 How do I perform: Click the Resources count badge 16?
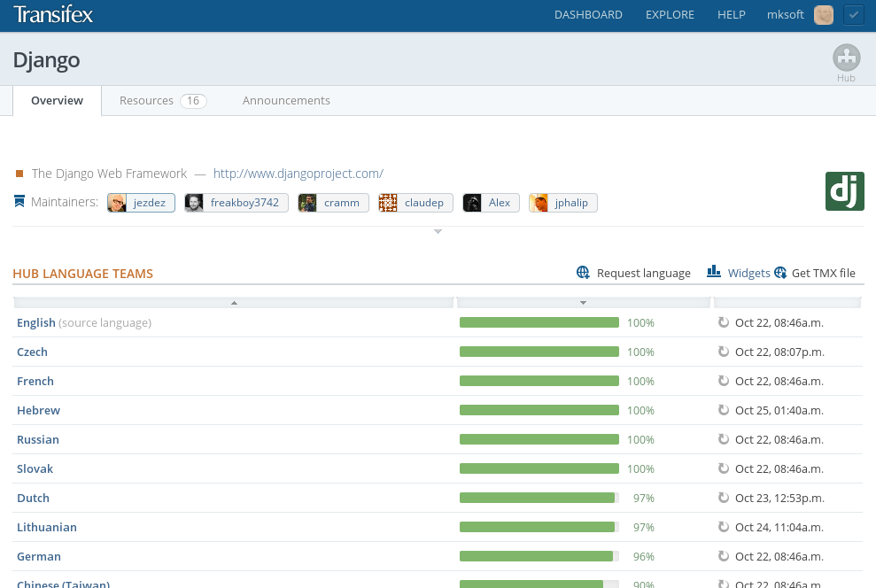(x=193, y=101)
